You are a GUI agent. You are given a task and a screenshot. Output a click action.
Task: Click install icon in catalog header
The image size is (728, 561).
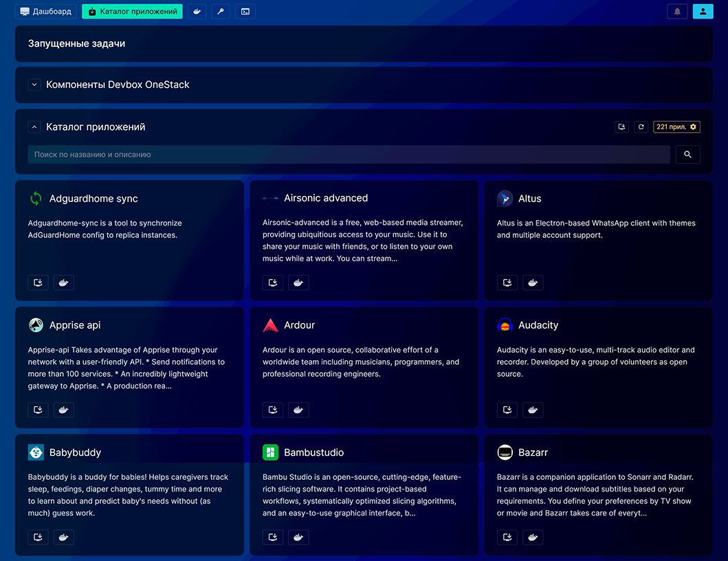pyautogui.click(x=621, y=127)
